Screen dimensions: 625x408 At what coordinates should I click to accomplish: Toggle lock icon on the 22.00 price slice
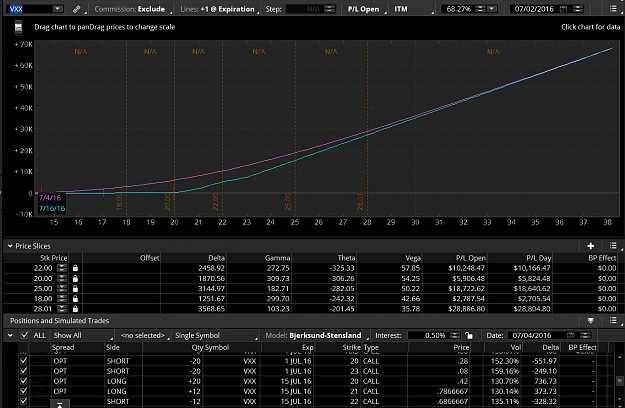[x=75, y=268]
